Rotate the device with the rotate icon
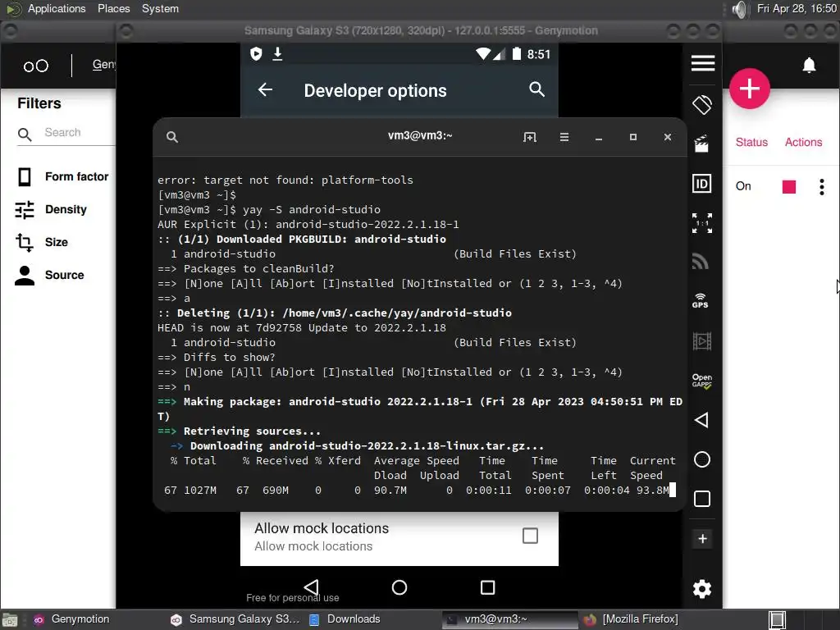The height and width of the screenshot is (630, 840). point(702,104)
